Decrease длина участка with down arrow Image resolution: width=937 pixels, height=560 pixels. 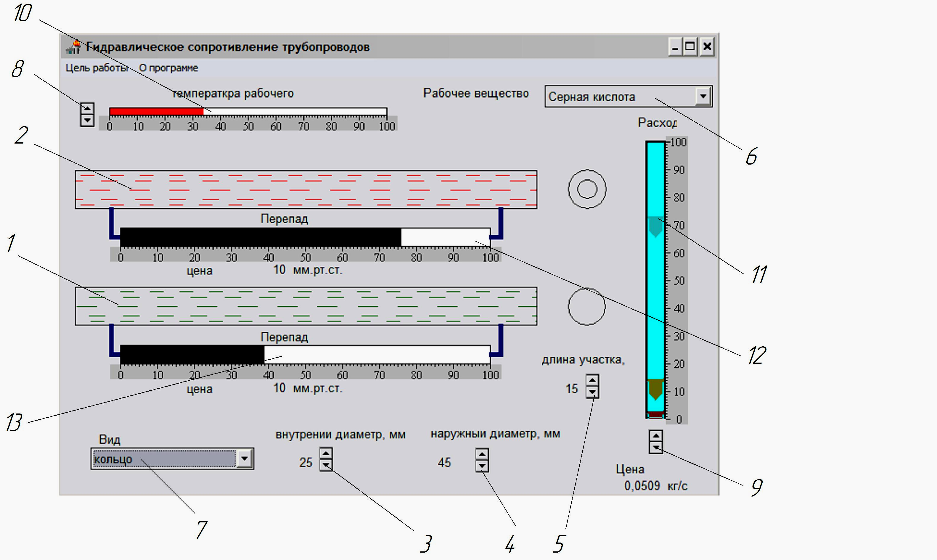pyautogui.click(x=592, y=392)
